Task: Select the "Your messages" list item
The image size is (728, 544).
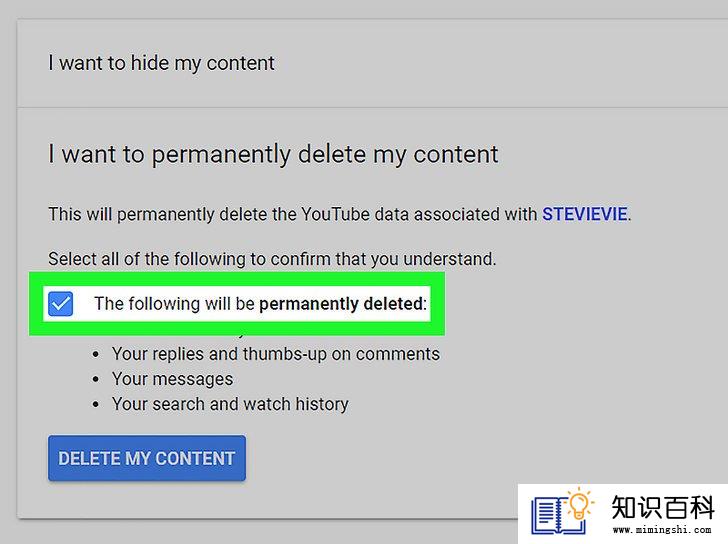Action: tap(172, 379)
